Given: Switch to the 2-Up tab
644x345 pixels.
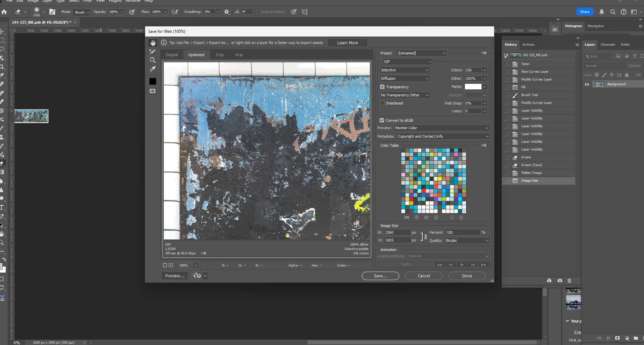Looking at the screenshot, I should [x=220, y=55].
